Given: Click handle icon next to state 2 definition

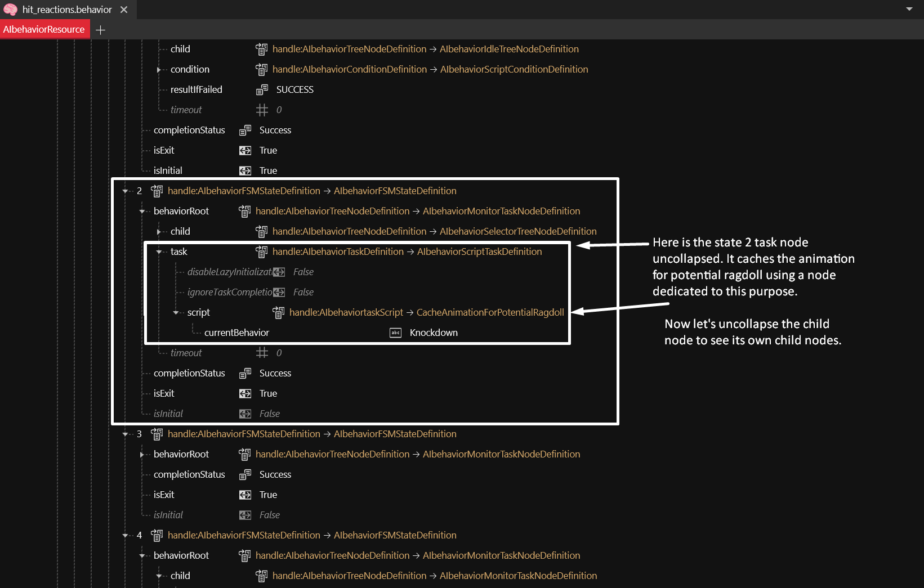Looking at the screenshot, I should [157, 191].
